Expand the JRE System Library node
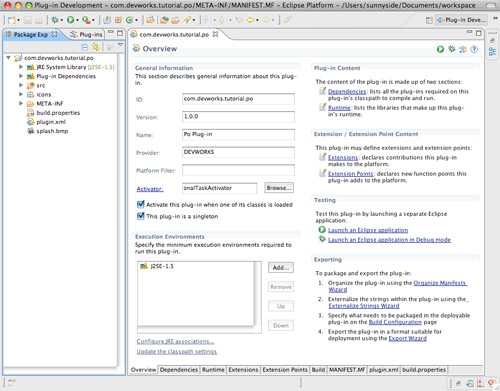Image resolution: width=500 pixels, height=391 pixels. click(21, 67)
